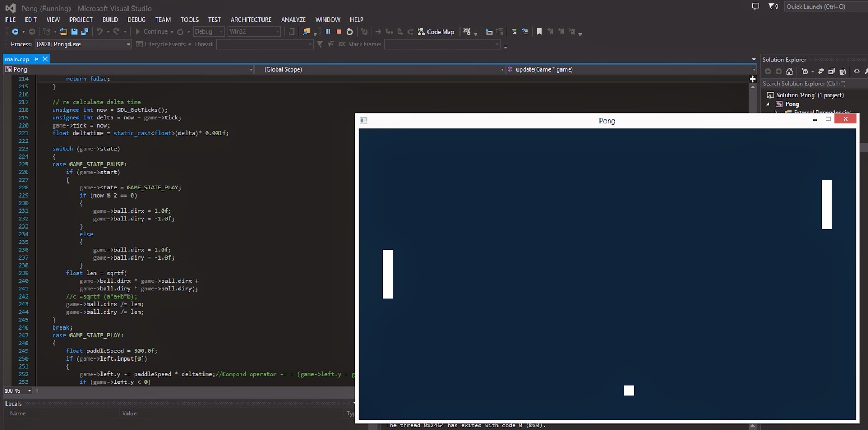868x430 pixels.
Task: Pause debugging with the Break All icon
Action: pos(328,31)
